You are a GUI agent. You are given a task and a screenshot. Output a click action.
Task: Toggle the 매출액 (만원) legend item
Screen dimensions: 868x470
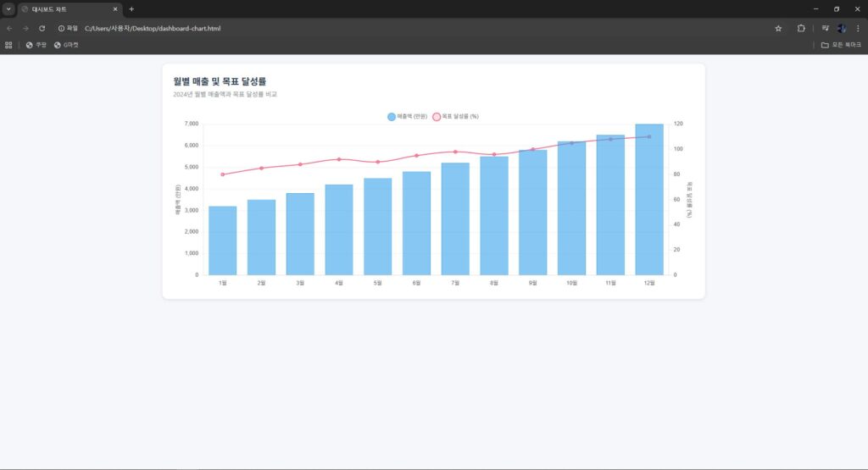[x=405, y=116]
